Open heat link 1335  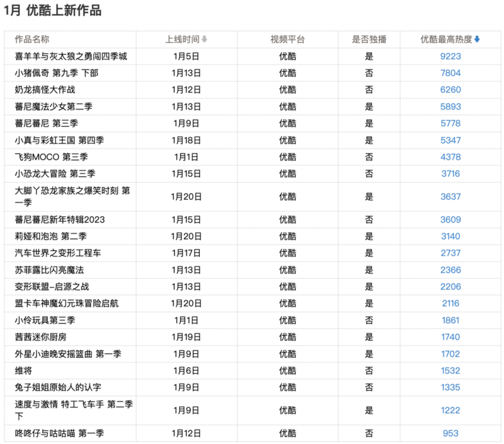450,387
